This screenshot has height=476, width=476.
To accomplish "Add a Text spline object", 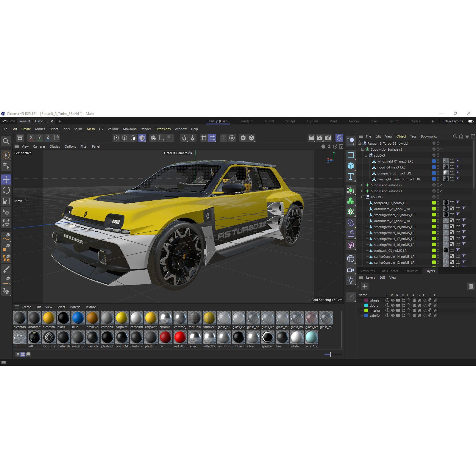I will click(x=351, y=177).
